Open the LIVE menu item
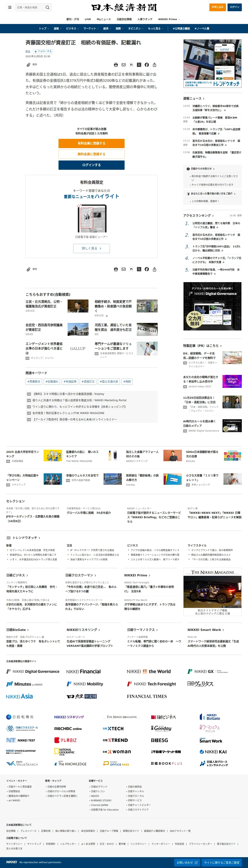The height and width of the screenshot is (868, 248). 88,19
